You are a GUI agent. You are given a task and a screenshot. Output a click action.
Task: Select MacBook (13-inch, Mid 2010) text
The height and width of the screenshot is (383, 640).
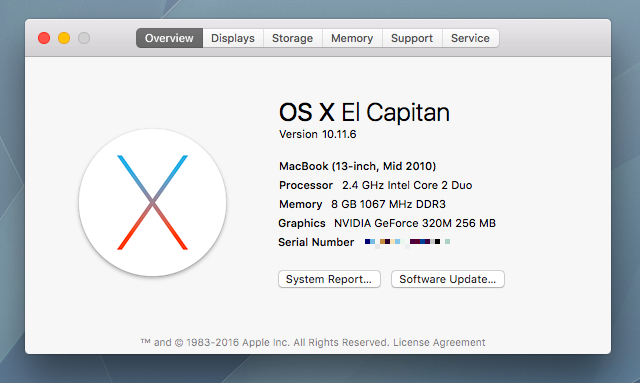(358, 166)
